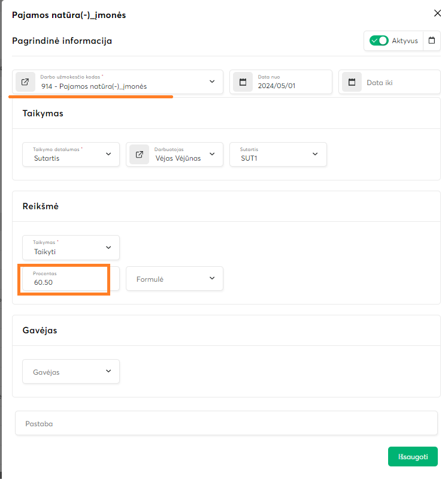Open linked Darbuotojas record icon
The height and width of the screenshot is (479, 448).
[x=139, y=154]
